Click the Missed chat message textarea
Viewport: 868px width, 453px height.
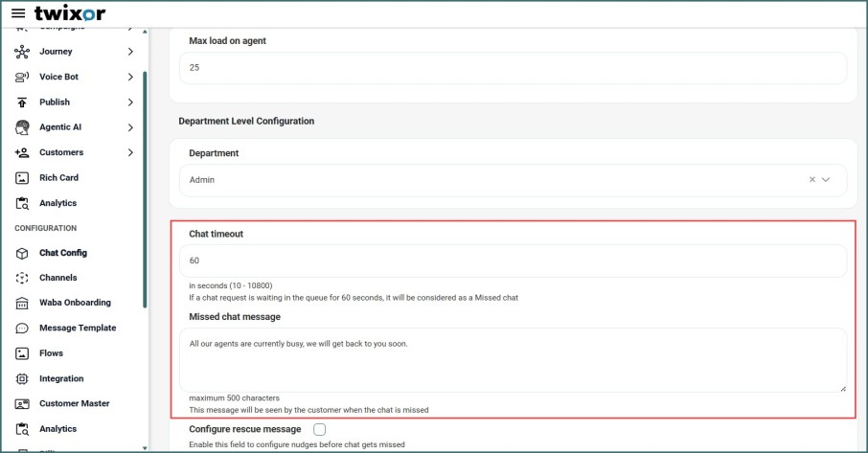[x=513, y=359]
